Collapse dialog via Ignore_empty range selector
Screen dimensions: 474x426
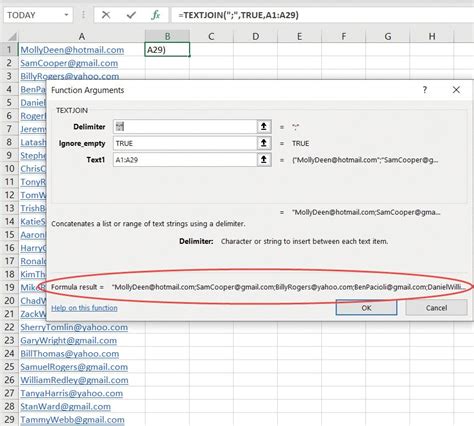point(264,143)
